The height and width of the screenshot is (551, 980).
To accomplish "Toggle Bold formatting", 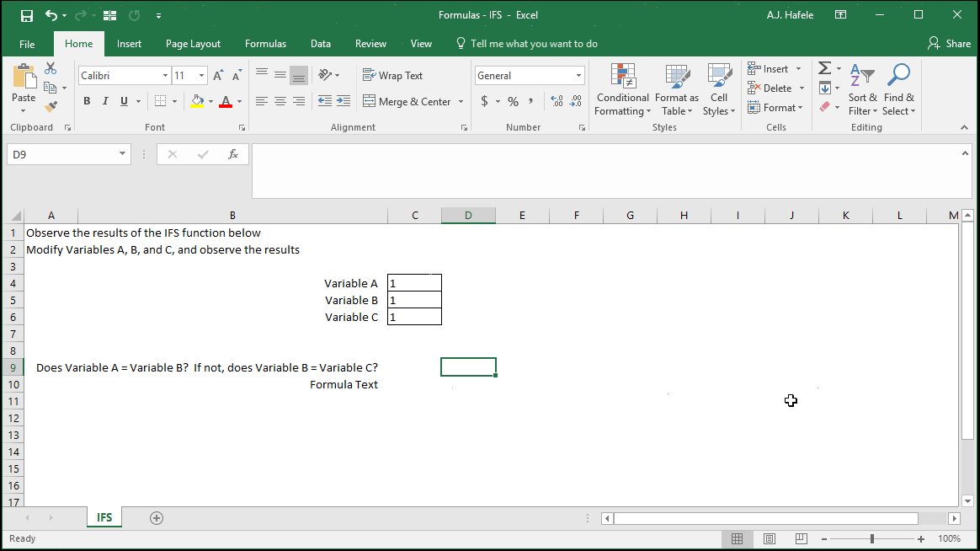I will point(87,101).
